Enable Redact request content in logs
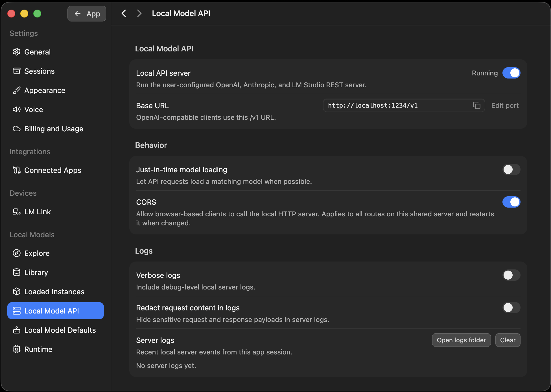551x392 pixels. pyautogui.click(x=511, y=308)
